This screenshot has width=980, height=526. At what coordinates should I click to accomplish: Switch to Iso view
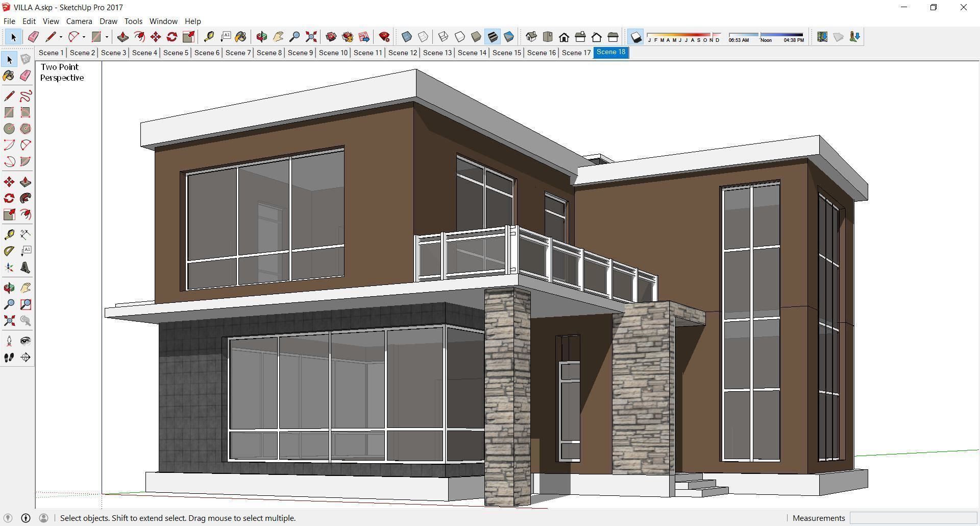pyautogui.click(x=531, y=37)
